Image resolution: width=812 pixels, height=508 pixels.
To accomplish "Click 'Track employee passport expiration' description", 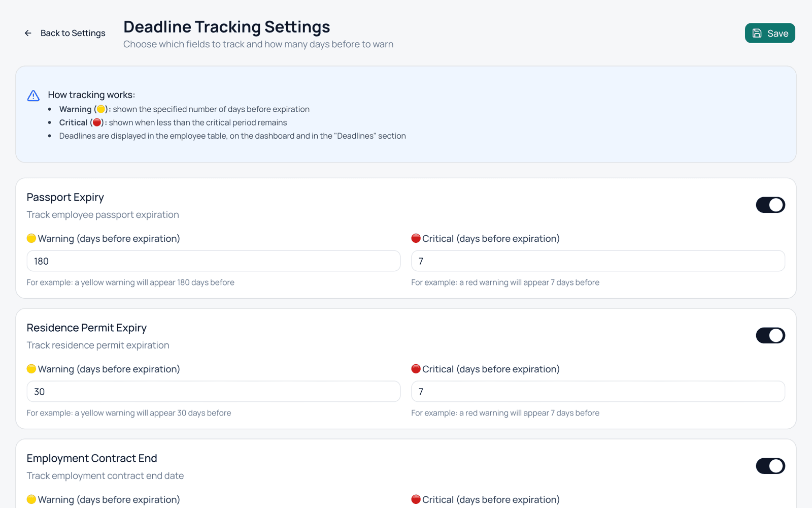I will point(103,215).
